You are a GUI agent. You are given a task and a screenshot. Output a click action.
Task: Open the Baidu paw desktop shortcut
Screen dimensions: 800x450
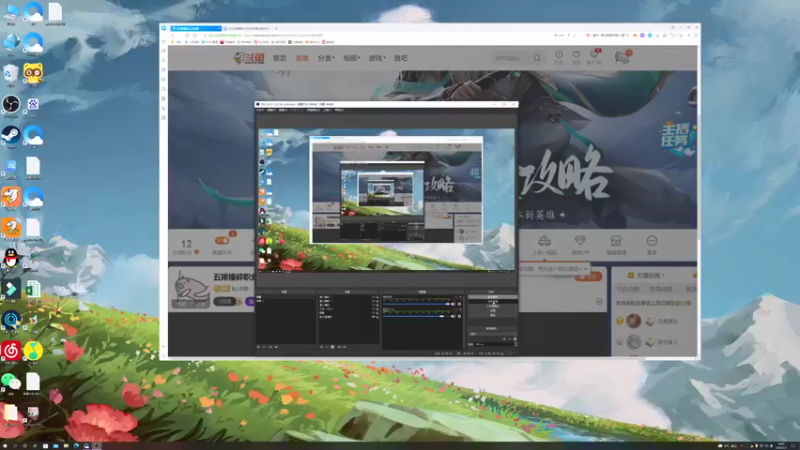pos(33,105)
